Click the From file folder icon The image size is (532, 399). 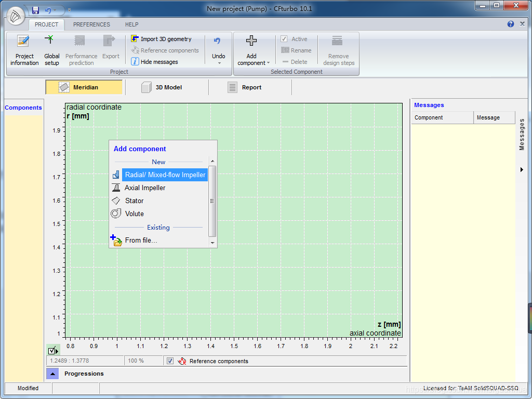116,240
